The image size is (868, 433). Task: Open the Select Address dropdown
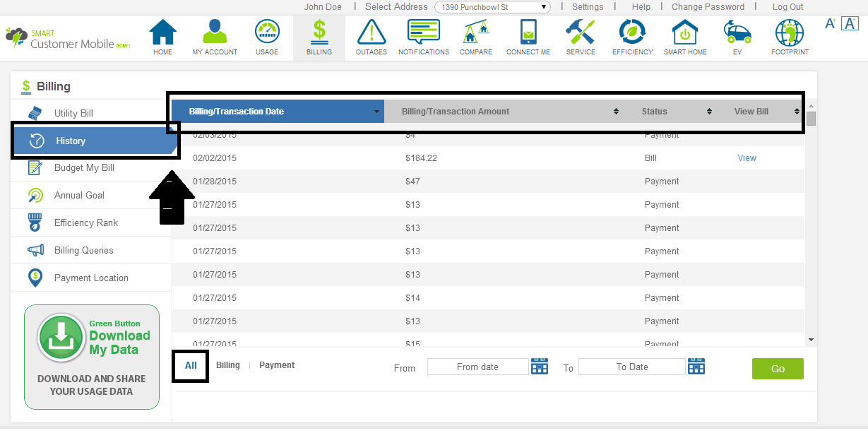[x=492, y=7]
